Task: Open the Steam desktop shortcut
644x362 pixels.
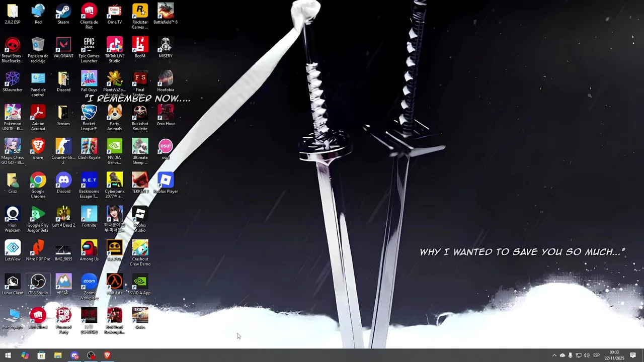Action: [x=63, y=14]
